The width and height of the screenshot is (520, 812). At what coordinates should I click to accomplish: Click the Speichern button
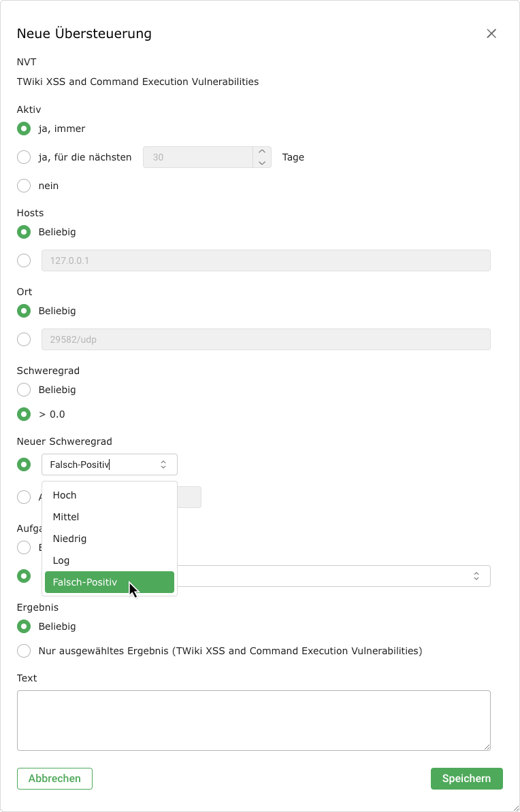[x=466, y=779]
